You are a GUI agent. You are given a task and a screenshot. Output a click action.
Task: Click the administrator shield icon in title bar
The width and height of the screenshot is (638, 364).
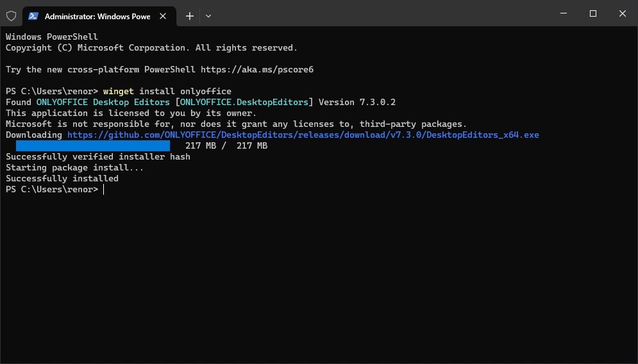coord(11,16)
